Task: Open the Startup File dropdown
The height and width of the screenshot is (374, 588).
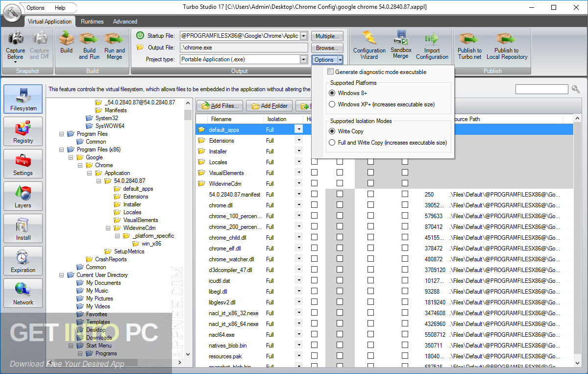Action: 303,36
